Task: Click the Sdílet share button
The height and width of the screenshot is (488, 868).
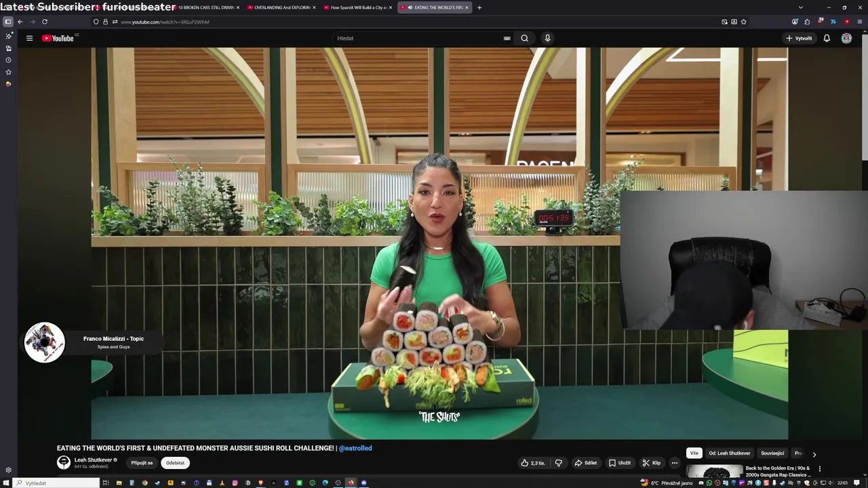Action: point(585,463)
